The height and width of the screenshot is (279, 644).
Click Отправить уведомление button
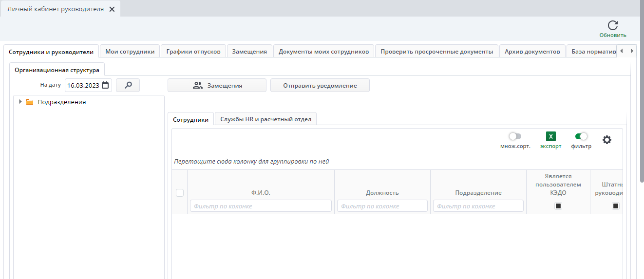point(320,85)
